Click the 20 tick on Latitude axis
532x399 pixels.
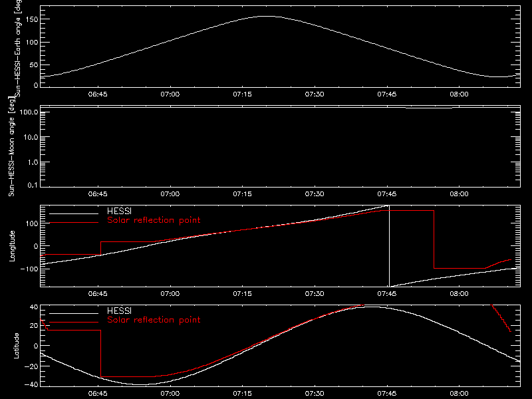pyautogui.click(x=34, y=326)
